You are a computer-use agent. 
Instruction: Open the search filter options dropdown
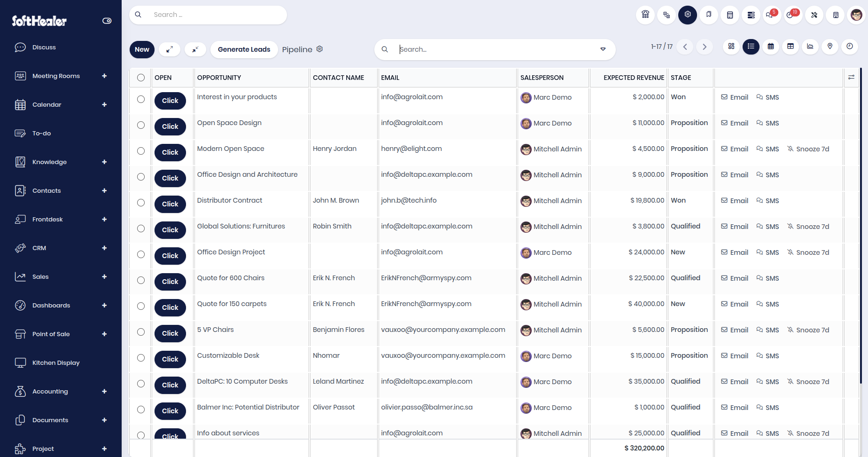(603, 49)
